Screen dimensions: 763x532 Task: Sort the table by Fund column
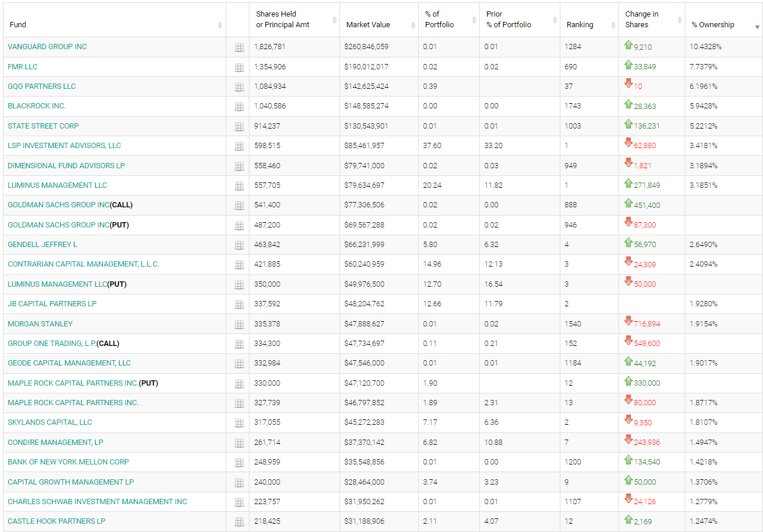pos(114,20)
